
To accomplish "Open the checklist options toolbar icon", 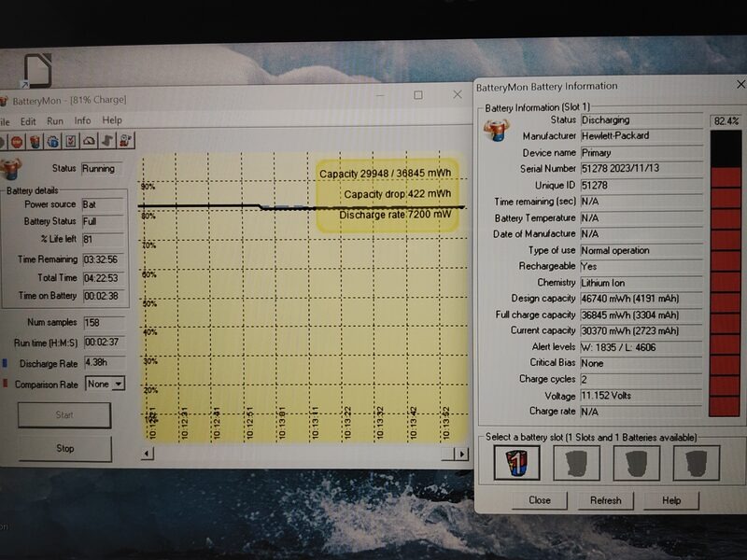I will pos(71,142).
